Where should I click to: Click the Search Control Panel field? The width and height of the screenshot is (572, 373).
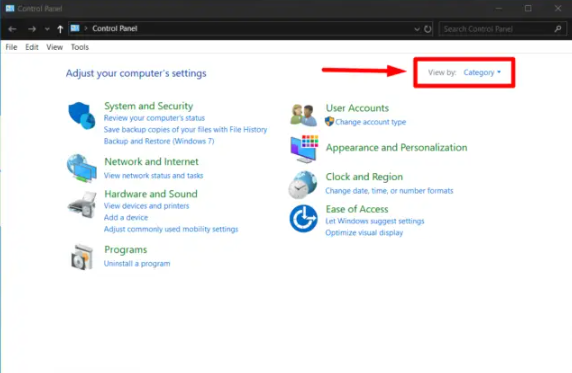coord(503,29)
